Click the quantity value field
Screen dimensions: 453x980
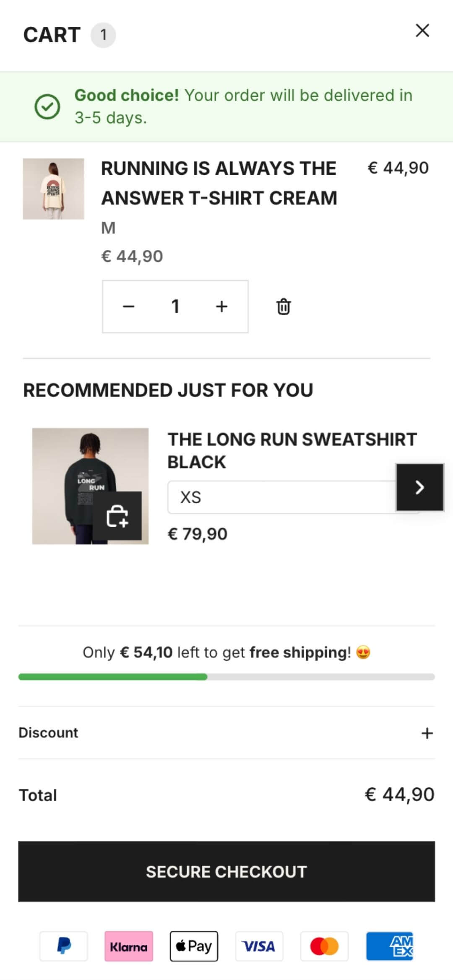coord(175,306)
